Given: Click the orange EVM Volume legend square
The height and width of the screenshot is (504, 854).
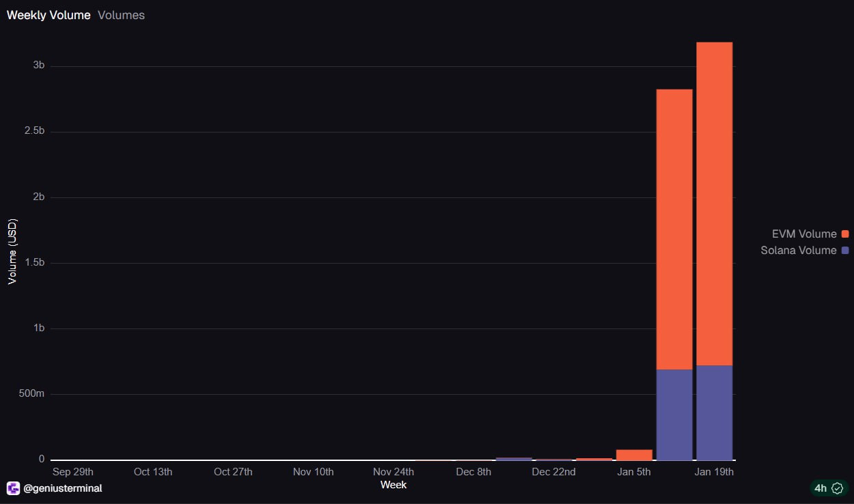Looking at the screenshot, I should [845, 234].
